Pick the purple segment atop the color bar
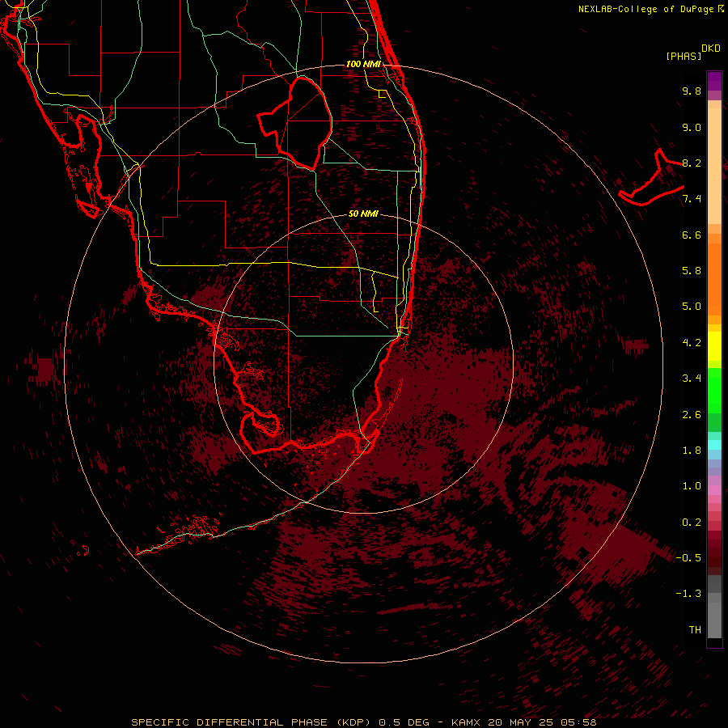This screenshot has width=728, height=728. [x=714, y=81]
